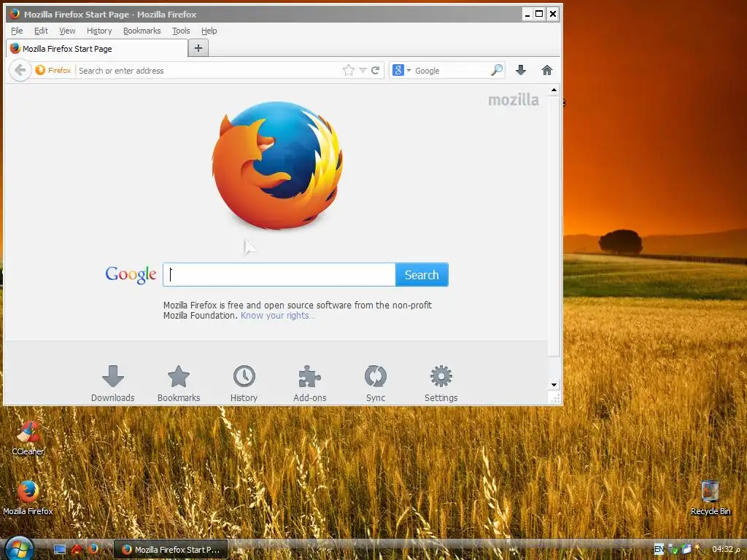Click the mozilla wordmark on start page
This screenshot has height=560, width=747.
coord(514,100)
